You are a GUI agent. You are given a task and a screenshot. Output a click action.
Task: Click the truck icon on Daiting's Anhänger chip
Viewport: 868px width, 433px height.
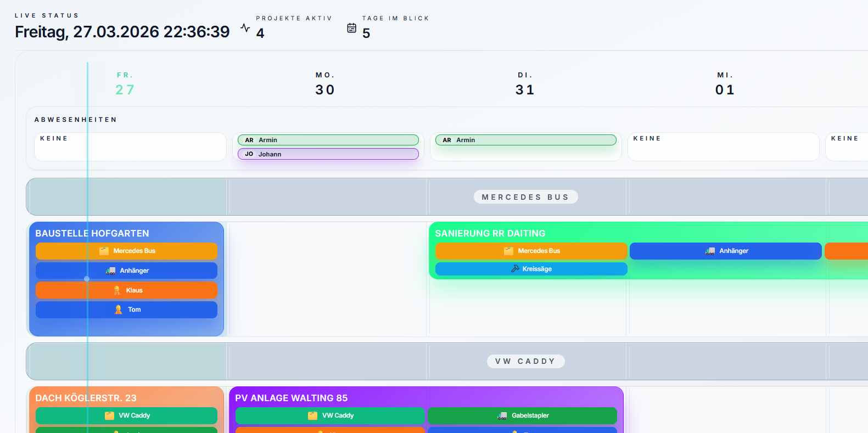[710, 251]
